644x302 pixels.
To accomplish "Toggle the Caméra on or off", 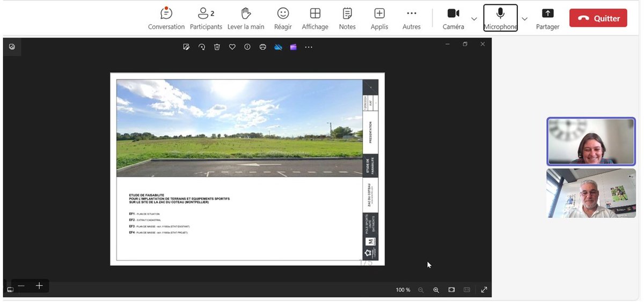I will click(453, 18).
